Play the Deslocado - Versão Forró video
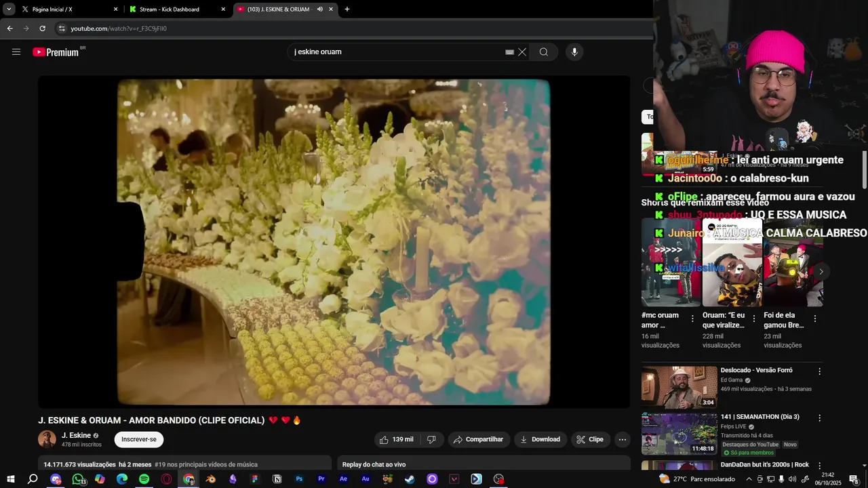 679,386
